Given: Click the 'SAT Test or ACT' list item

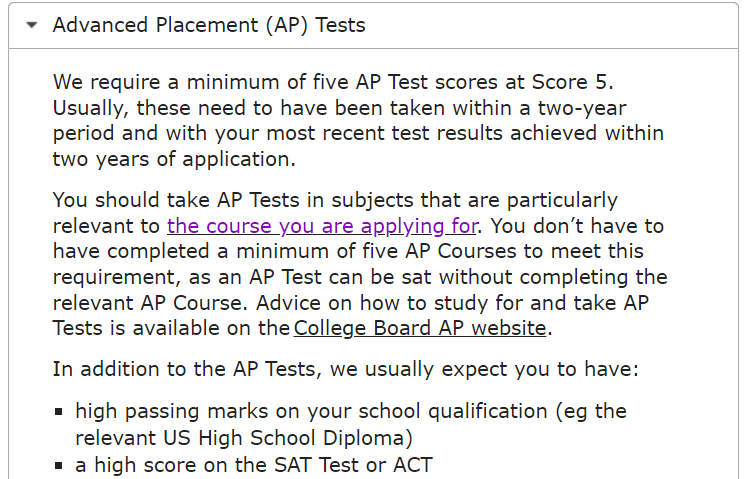Looking at the screenshot, I should pos(254,465).
